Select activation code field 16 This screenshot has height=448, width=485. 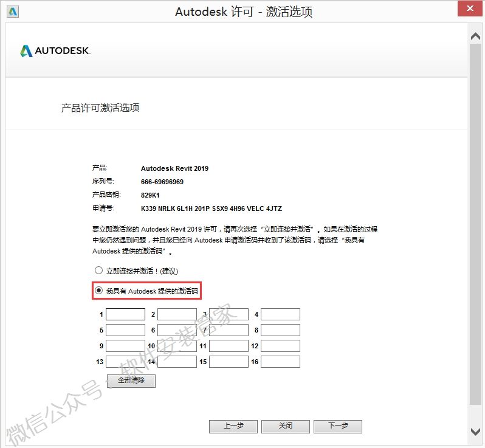click(280, 362)
